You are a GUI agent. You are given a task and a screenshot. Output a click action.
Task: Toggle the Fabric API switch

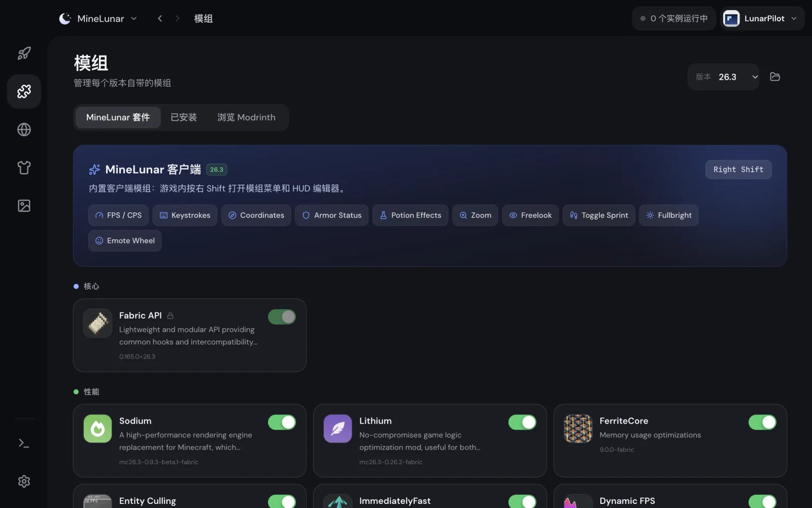tap(282, 317)
